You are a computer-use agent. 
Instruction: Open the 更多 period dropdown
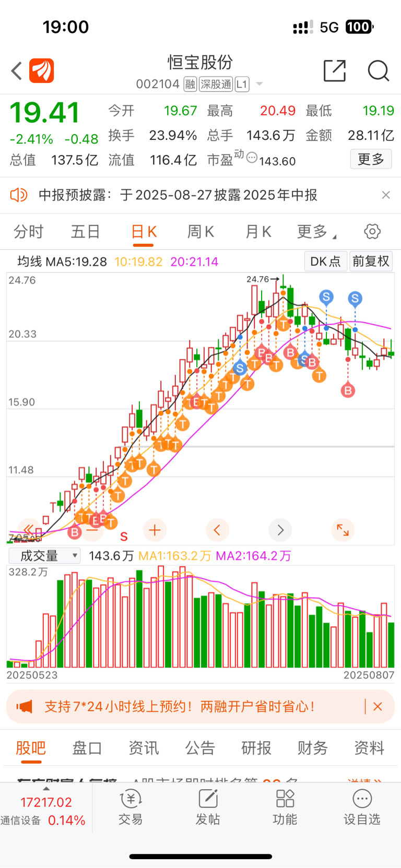point(316,231)
